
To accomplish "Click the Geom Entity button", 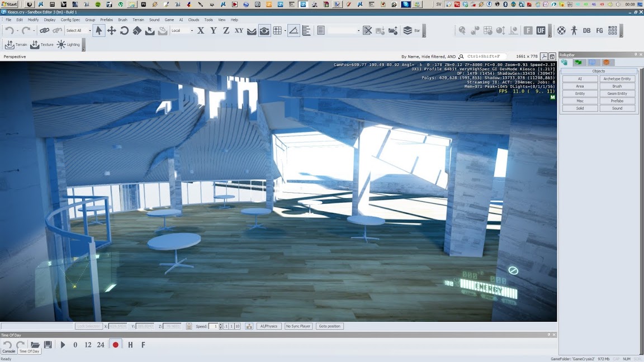I will pos(617,94).
